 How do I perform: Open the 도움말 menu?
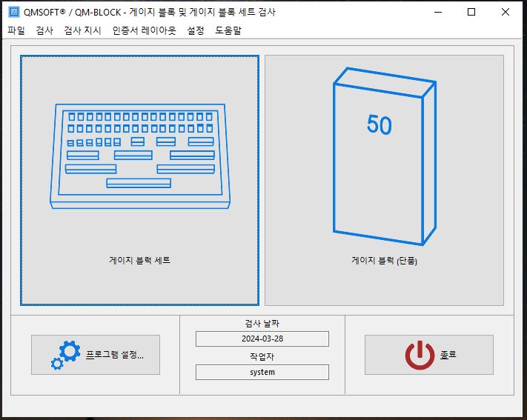[x=228, y=30]
